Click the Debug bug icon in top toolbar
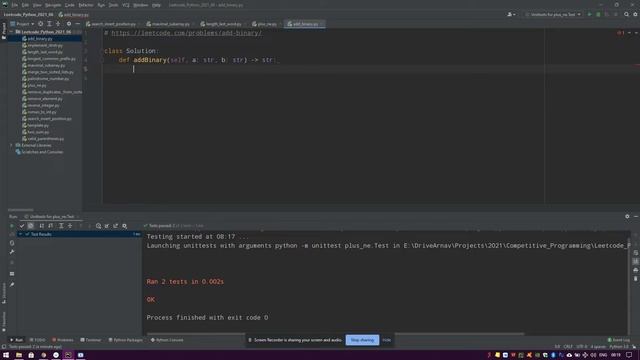This screenshot has width=640, height=360. click(x=598, y=14)
